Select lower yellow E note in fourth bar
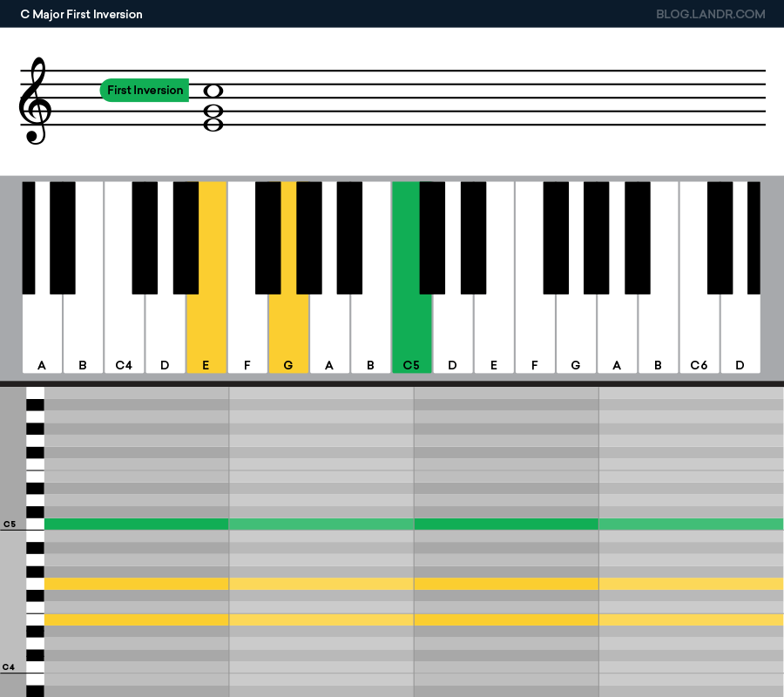This screenshot has width=784, height=697. pos(692,619)
